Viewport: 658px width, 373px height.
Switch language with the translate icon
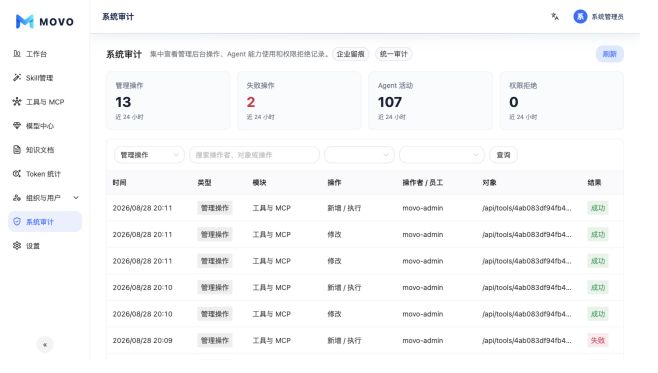[x=555, y=16]
